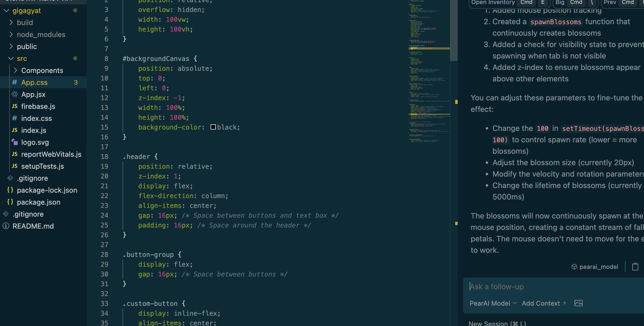Viewport: 644px width, 326px height.
Task: Click the Add Context button
Action: tap(544, 303)
